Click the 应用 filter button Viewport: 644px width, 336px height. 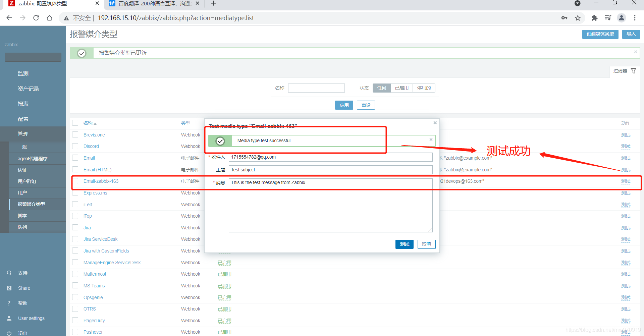(x=344, y=105)
